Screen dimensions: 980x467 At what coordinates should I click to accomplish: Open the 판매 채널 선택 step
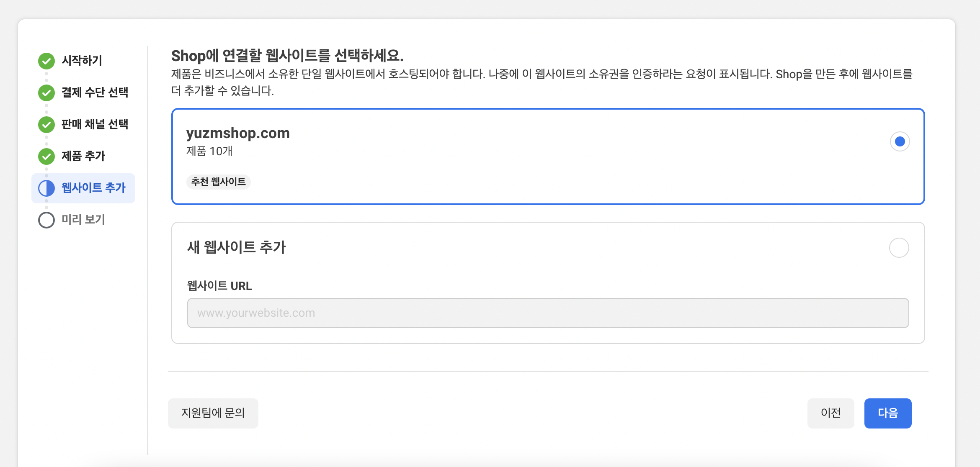click(x=95, y=124)
